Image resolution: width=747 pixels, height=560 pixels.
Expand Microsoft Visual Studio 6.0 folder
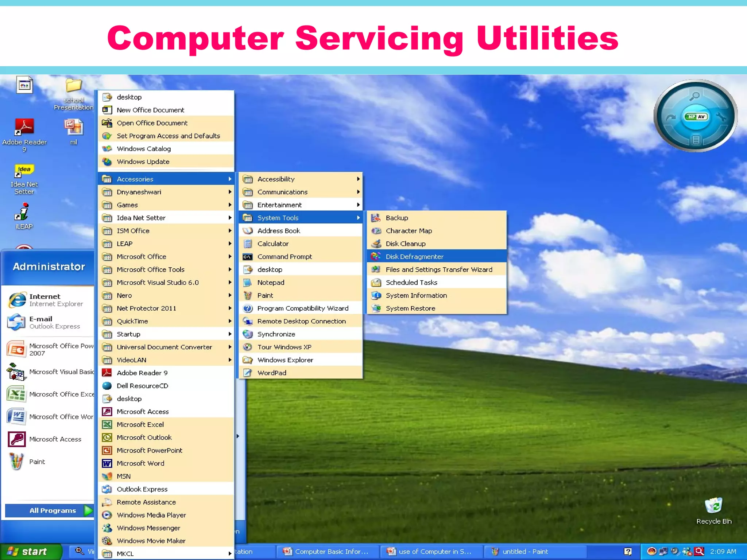[166, 282]
